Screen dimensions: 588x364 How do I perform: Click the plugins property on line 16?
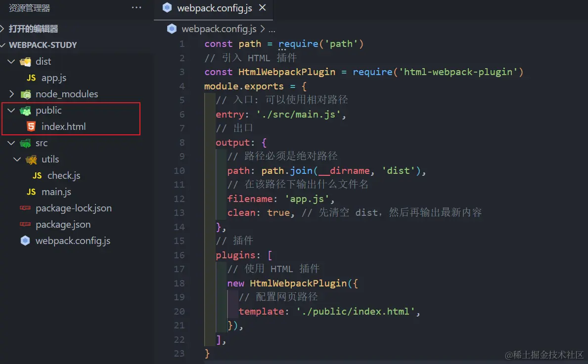pos(235,255)
